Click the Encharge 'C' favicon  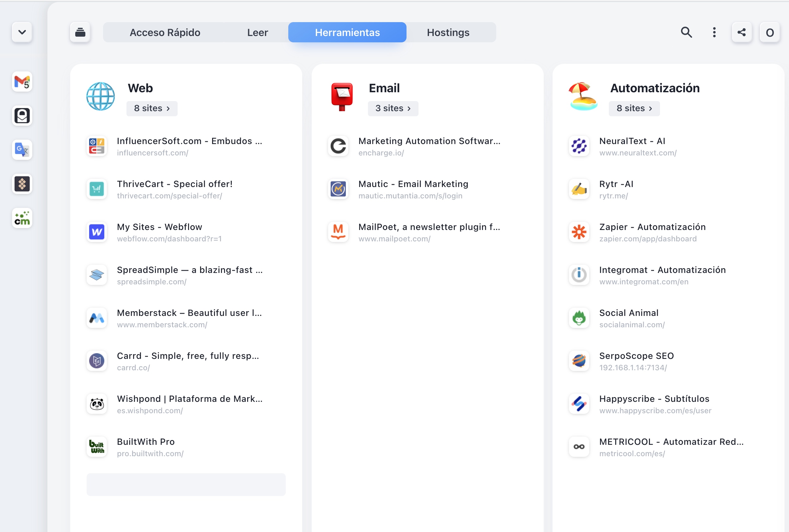point(338,146)
